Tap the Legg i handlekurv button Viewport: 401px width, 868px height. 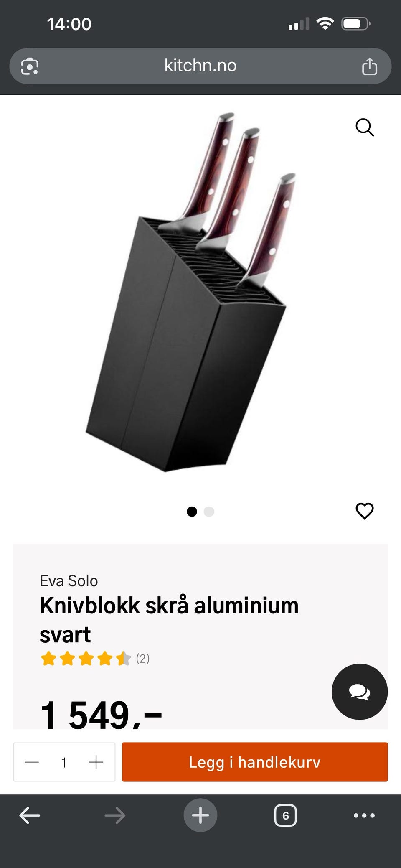[255, 762]
